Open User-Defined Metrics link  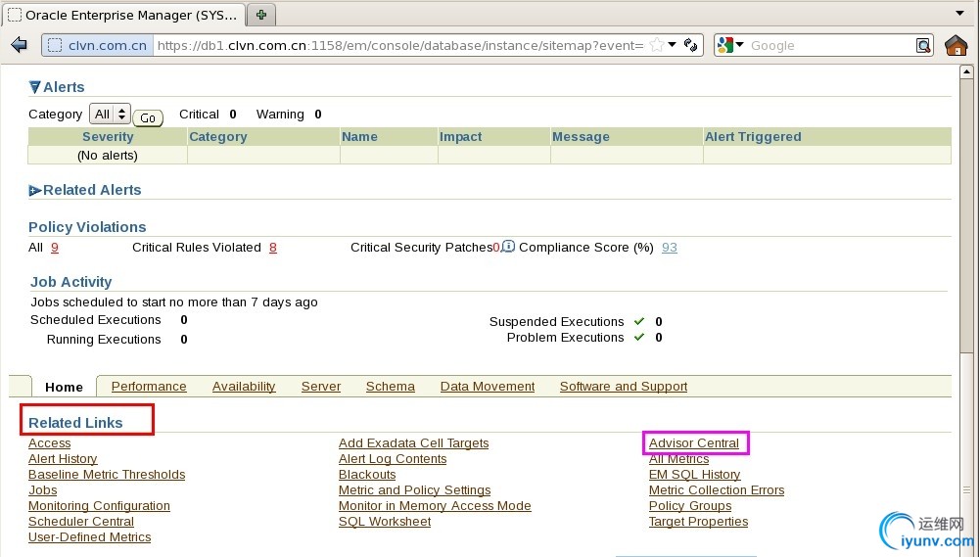[89, 537]
